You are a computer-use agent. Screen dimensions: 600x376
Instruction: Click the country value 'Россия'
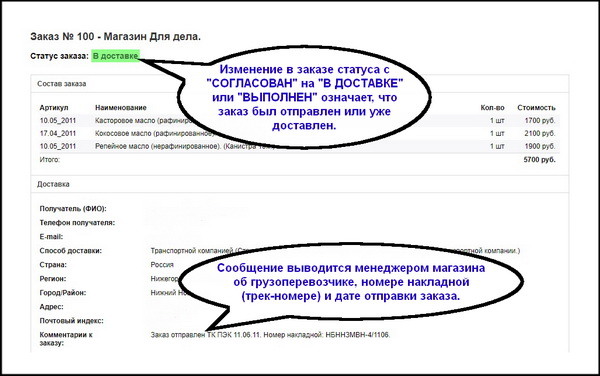coord(162,265)
